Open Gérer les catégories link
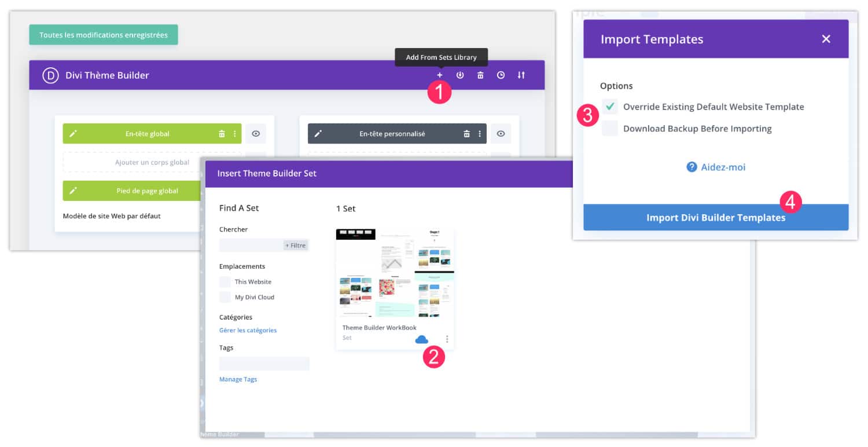The height and width of the screenshot is (447, 868). 248,330
